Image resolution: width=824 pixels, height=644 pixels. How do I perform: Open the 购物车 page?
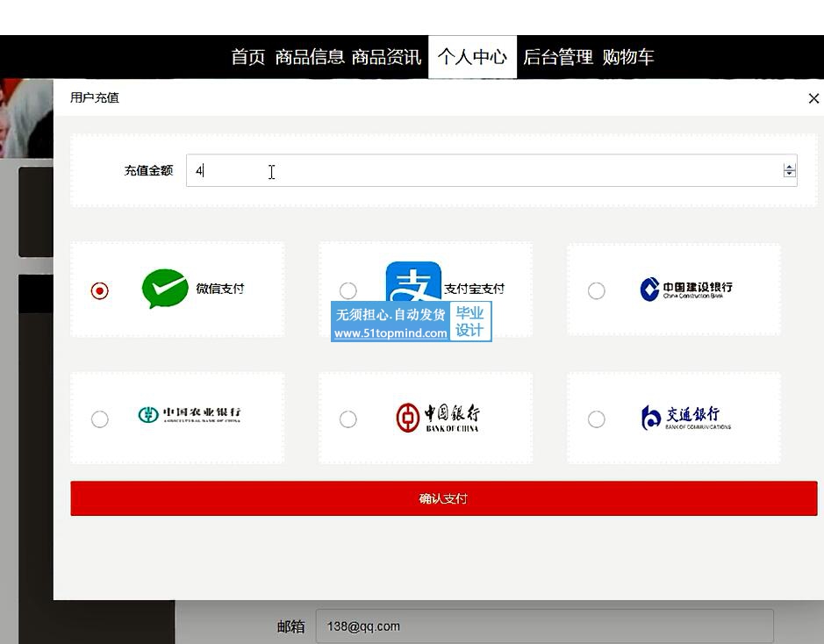(x=628, y=57)
